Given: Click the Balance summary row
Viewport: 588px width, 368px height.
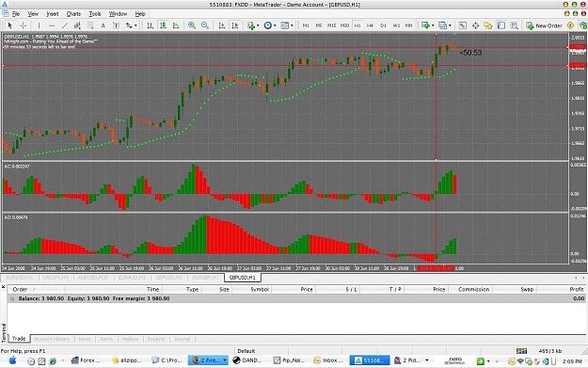Looking at the screenshot, I should point(296,298).
